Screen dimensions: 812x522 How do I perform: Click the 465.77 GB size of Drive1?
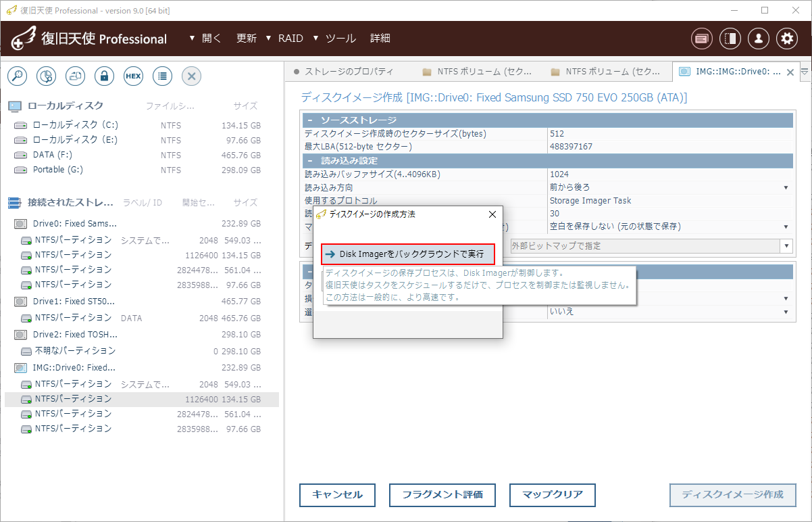pyautogui.click(x=241, y=302)
